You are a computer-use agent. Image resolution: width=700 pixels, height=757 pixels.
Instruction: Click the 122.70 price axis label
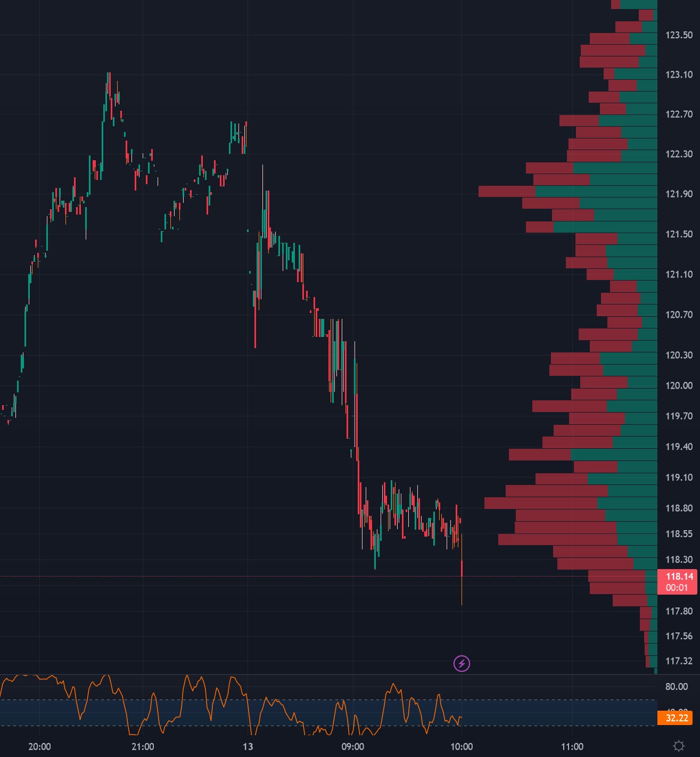pos(679,114)
